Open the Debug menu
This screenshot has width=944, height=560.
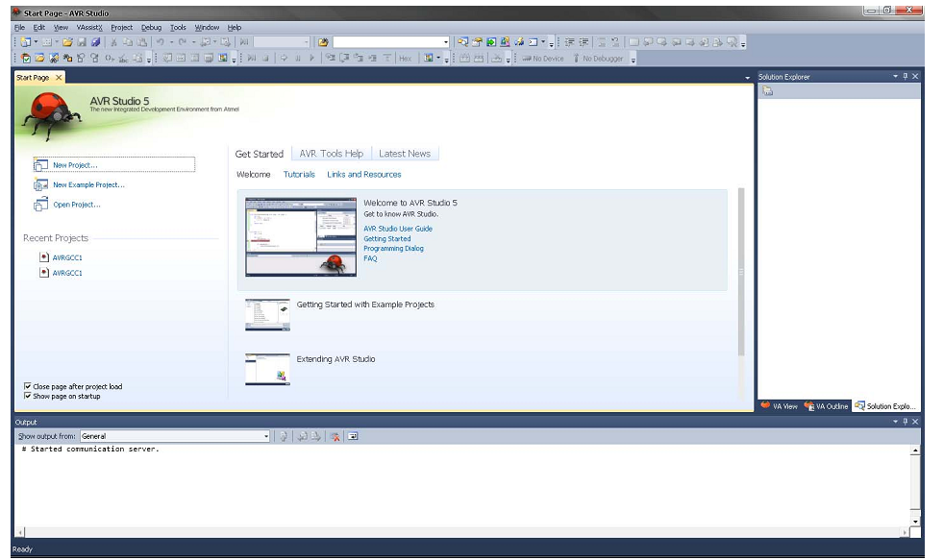pos(151,28)
